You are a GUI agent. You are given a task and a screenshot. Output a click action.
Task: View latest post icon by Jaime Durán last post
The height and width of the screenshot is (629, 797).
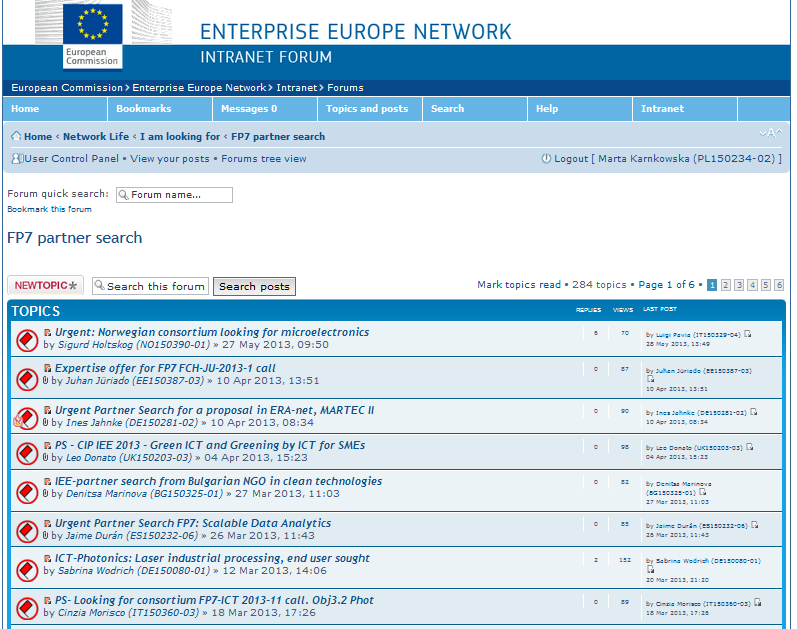coord(755,525)
